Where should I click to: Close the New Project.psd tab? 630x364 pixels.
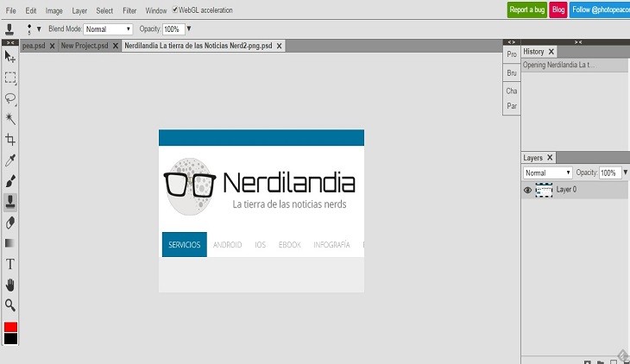tap(116, 46)
